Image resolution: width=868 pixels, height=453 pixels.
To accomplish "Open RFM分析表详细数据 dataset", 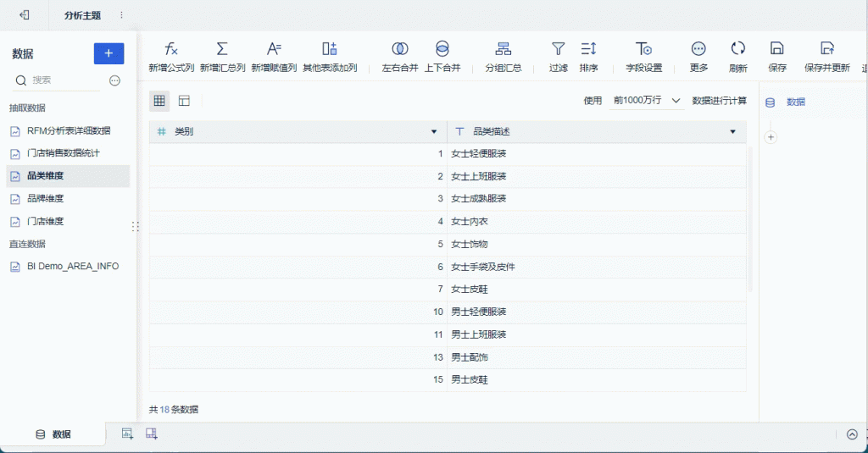I will pyautogui.click(x=69, y=131).
